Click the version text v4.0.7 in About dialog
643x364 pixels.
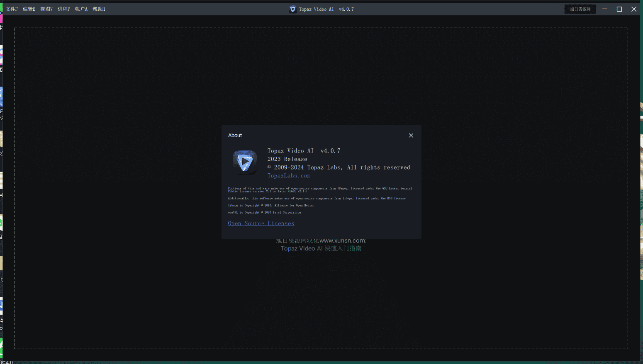click(330, 151)
